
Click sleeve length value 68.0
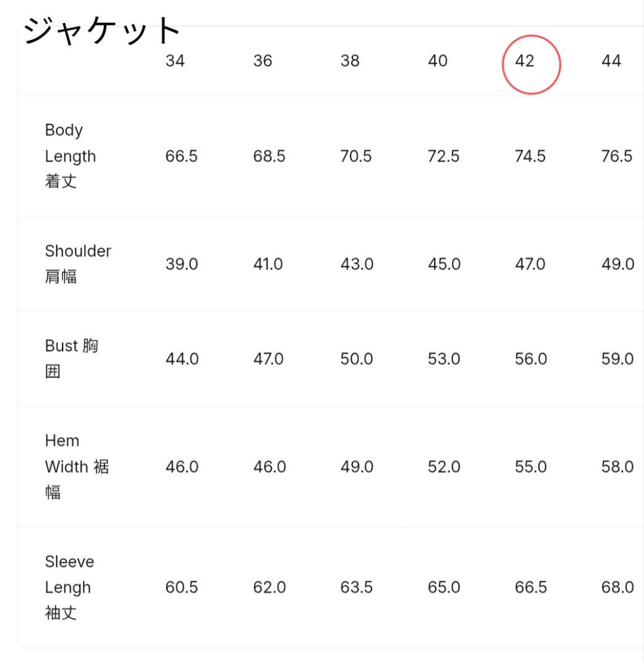point(618,587)
